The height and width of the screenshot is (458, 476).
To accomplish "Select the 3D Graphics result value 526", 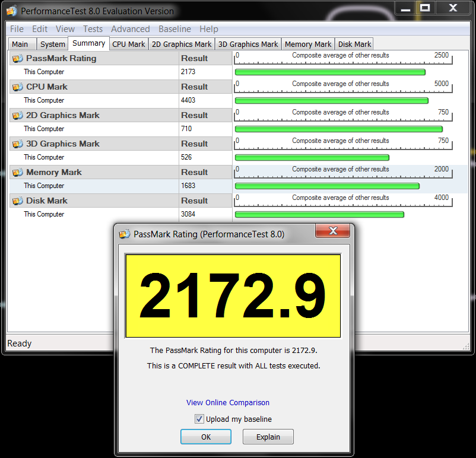I will point(186,157).
